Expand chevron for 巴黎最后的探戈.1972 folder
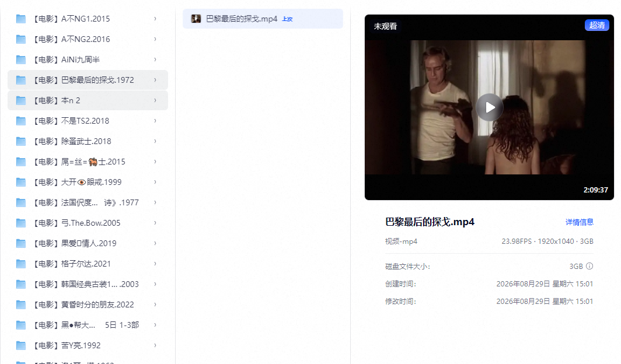The width and height of the screenshot is (621, 364). (x=155, y=80)
